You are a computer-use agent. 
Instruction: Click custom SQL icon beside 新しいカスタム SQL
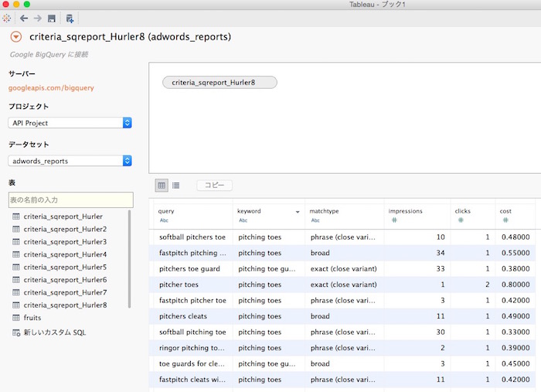pos(16,333)
